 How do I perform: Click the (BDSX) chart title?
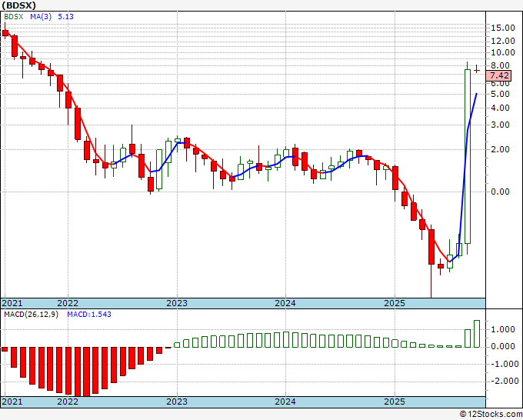(x=19, y=5)
